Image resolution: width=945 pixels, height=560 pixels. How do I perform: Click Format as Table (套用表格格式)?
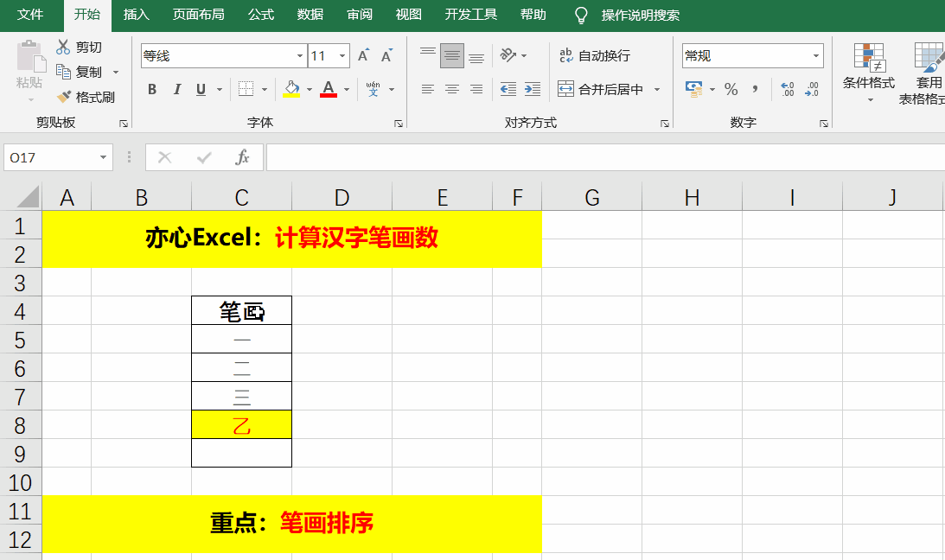(x=922, y=73)
